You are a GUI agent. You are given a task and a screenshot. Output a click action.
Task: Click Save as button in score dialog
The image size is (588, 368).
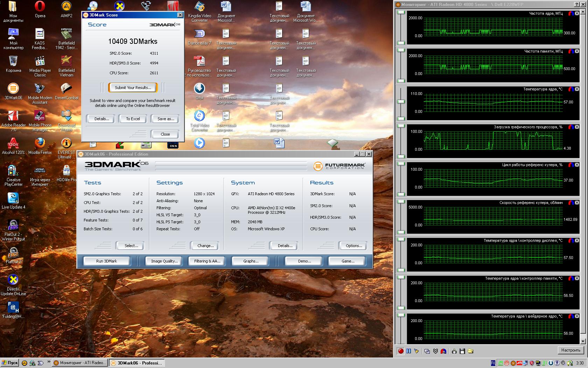166,119
